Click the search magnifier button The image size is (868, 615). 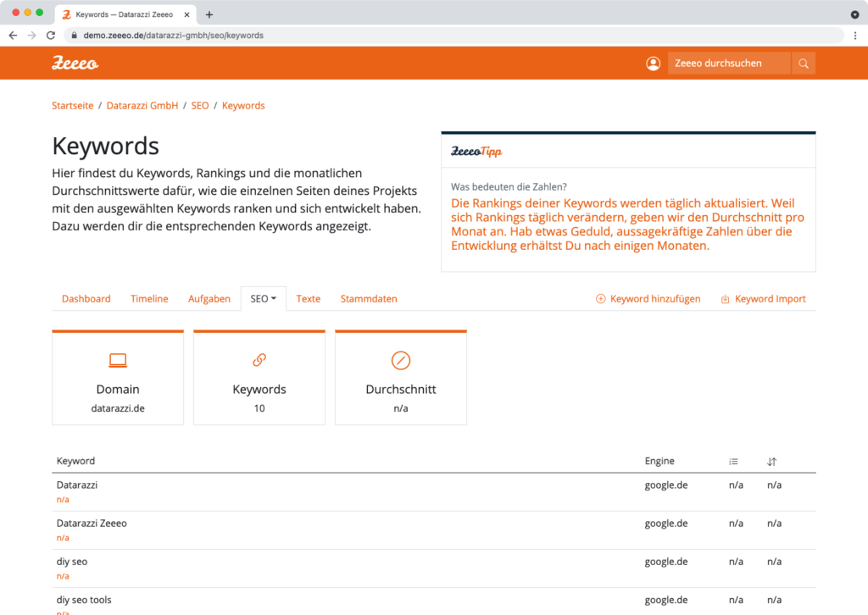pyautogui.click(x=804, y=64)
